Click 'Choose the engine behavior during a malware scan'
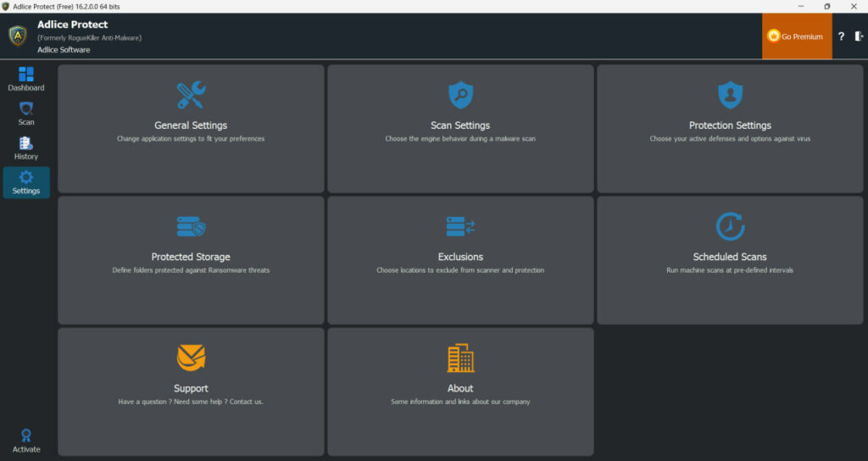 coord(460,139)
